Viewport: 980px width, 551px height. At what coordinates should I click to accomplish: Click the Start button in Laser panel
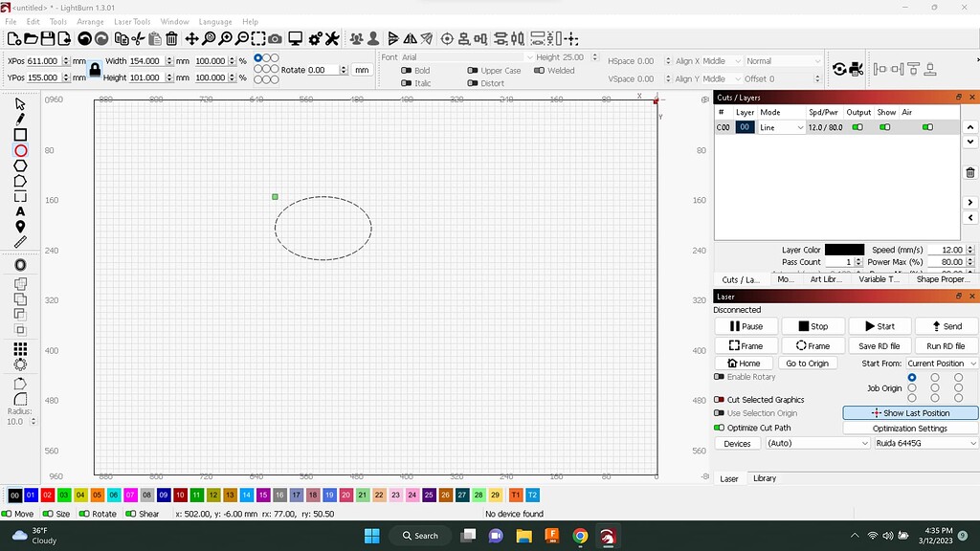click(880, 326)
